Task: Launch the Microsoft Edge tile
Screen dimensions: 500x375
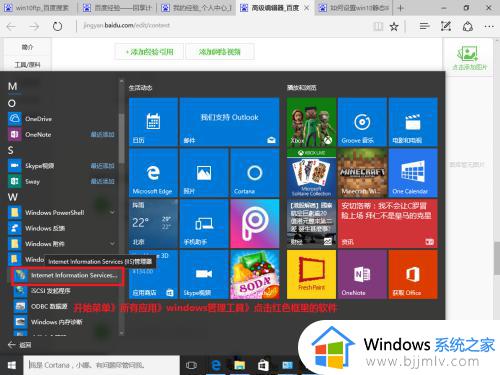Action: click(x=153, y=173)
